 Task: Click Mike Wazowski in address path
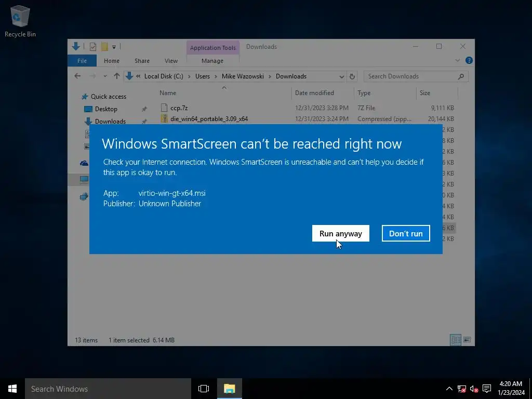(x=243, y=76)
